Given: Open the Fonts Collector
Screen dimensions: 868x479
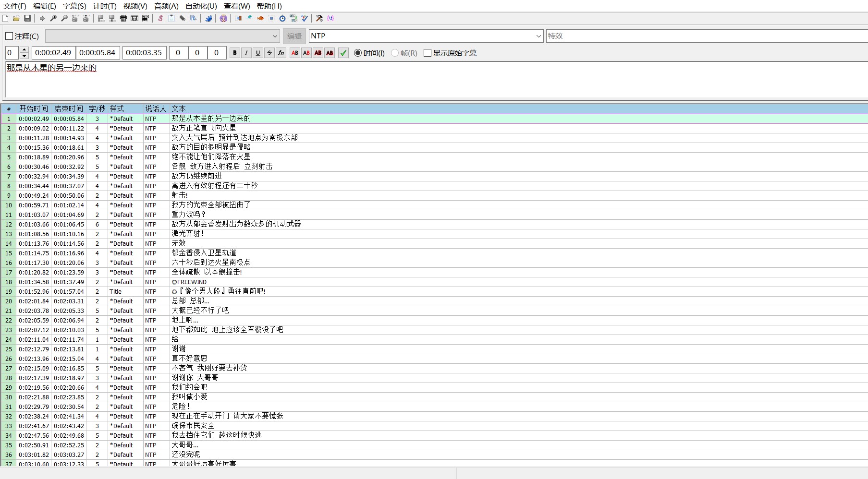Looking at the screenshot, I should point(193,18).
